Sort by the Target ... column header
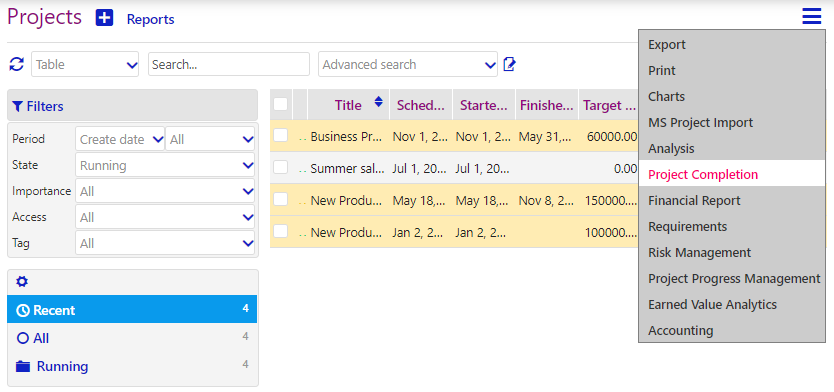 [609, 105]
